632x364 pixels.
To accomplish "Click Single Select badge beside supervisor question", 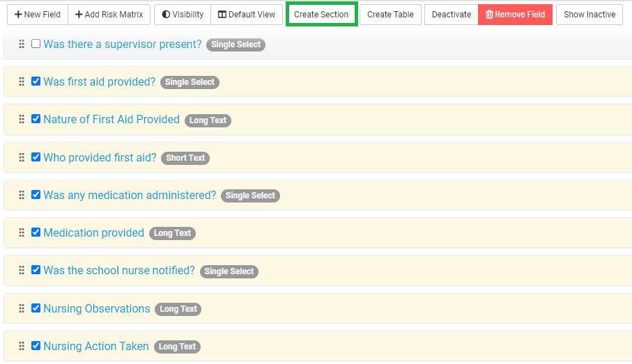I will click(236, 45).
